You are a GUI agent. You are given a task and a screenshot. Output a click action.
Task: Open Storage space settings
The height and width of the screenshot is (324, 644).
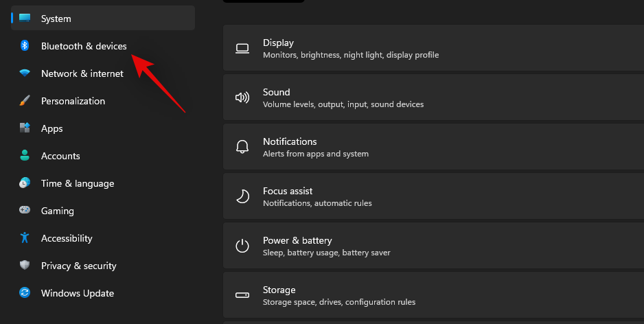(433, 295)
